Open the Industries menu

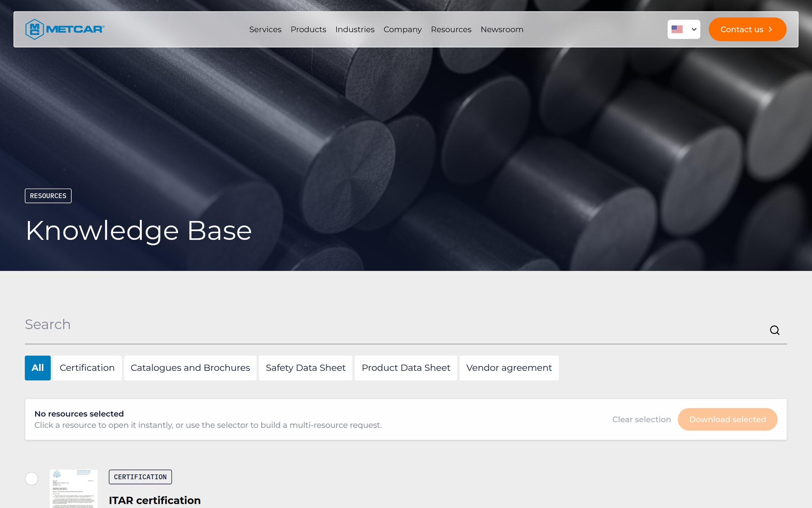[355, 29]
